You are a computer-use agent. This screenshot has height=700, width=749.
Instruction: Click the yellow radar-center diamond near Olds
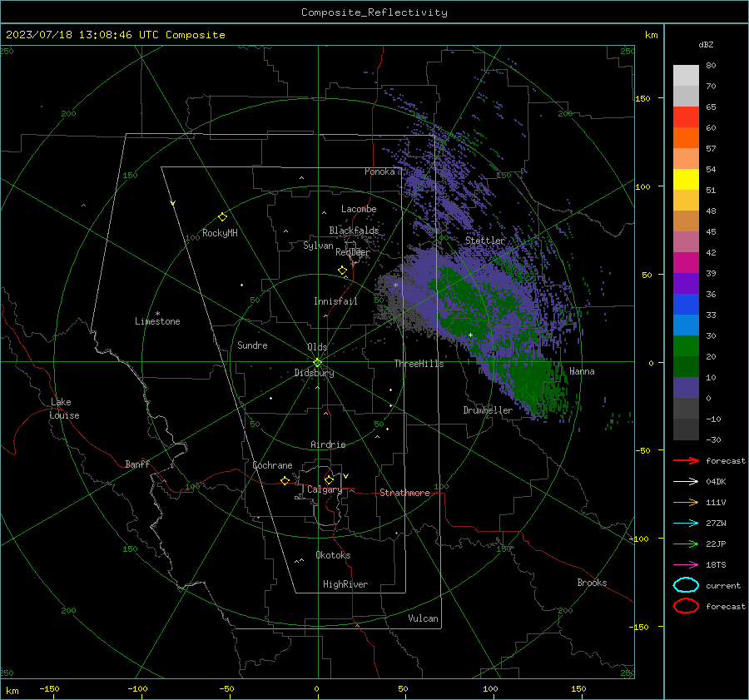318,362
